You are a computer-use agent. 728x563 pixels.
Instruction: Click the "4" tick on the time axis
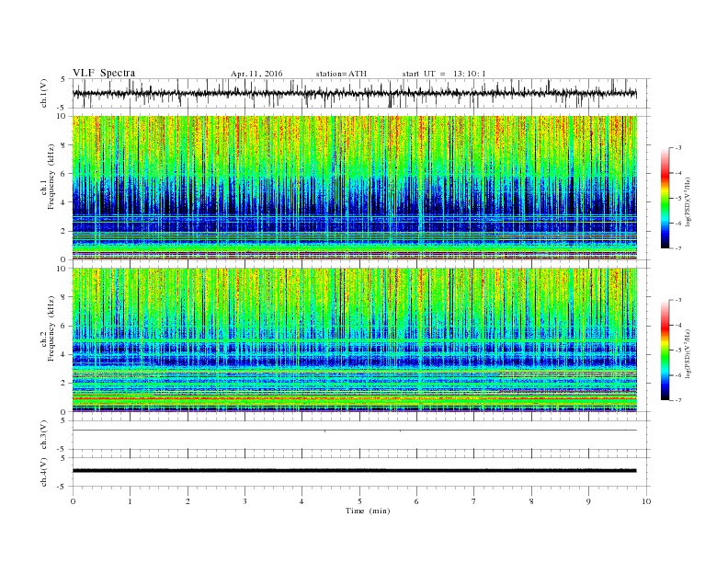[301, 501]
